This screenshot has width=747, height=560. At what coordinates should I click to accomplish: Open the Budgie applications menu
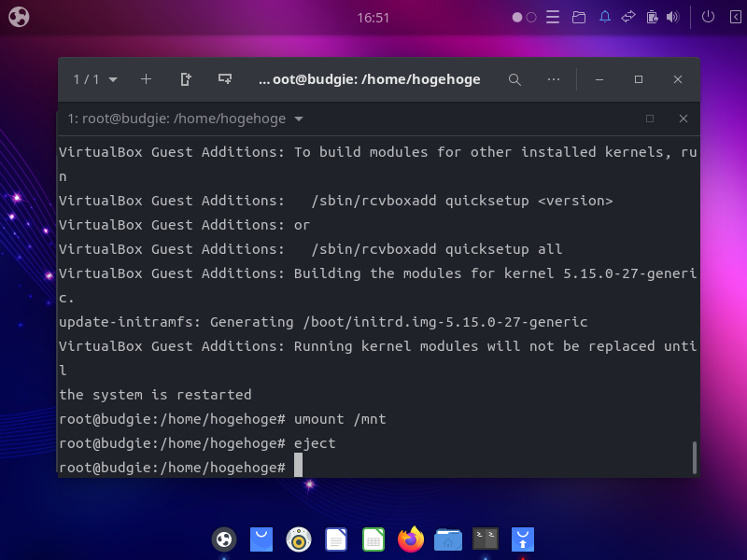[19, 17]
